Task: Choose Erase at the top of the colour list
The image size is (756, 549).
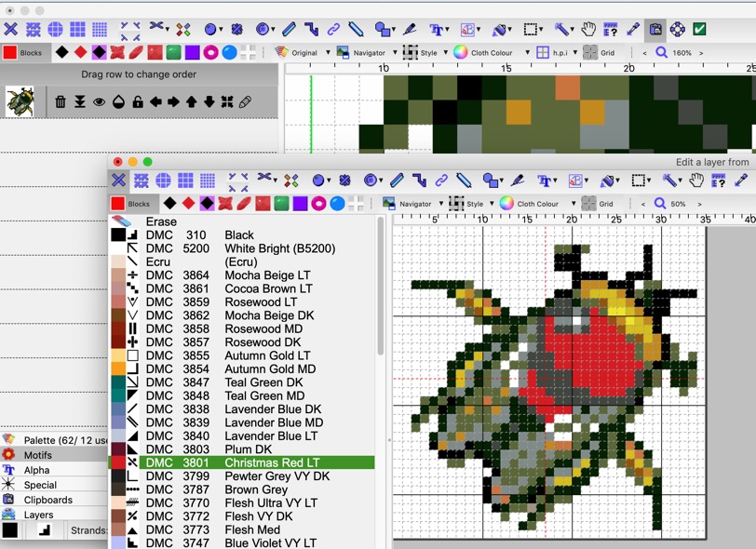Action: [x=161, y=221]
